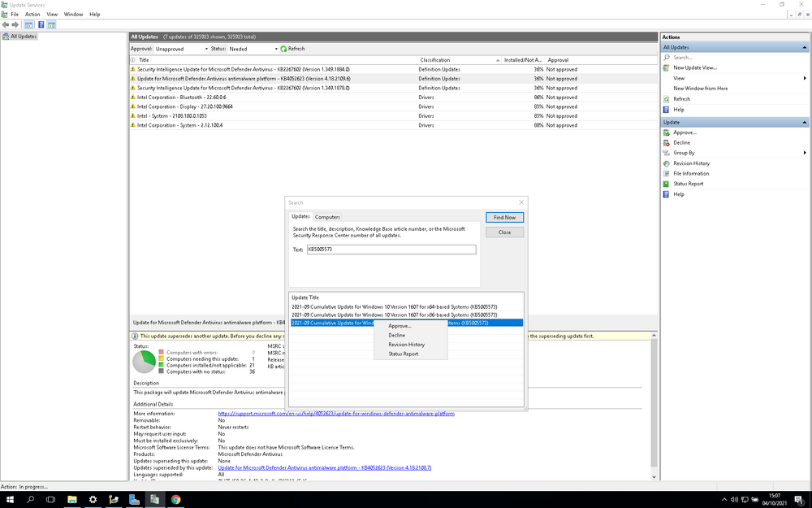812x508 pixels.
Task: Click the Status Report icon in Actions pane
Action: [667, 184]
